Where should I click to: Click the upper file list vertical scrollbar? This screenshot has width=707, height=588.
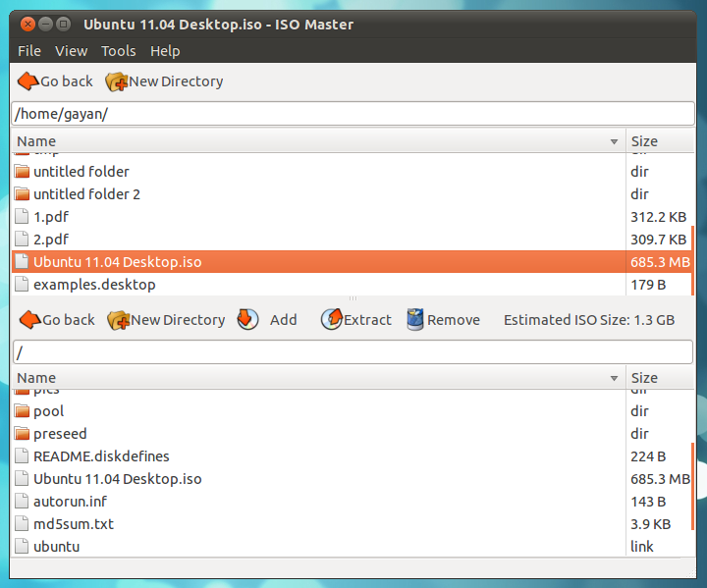pyautogui.click(x=692, y=261)
